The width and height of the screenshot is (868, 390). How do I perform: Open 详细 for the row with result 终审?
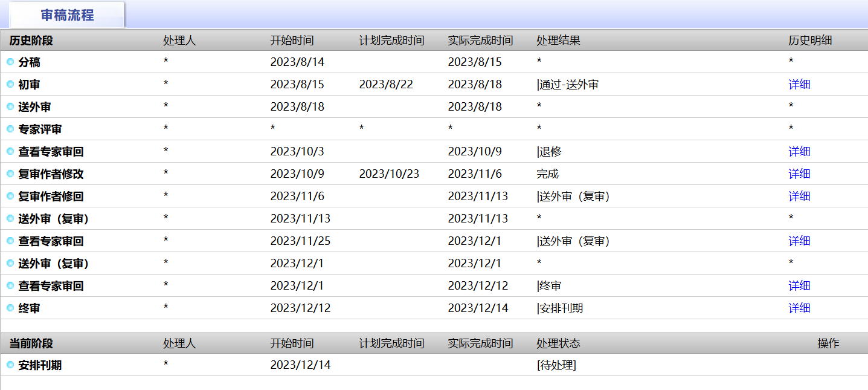coord(799,286)
